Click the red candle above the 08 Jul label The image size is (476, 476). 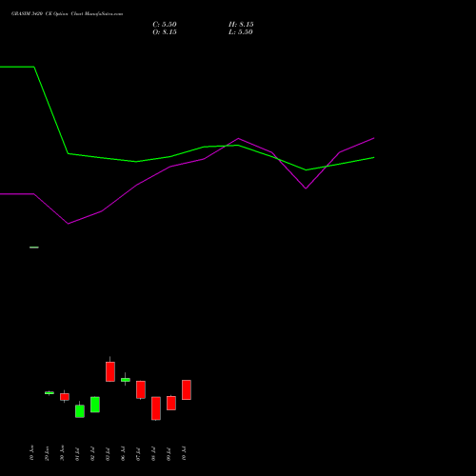tap(156, 408)
